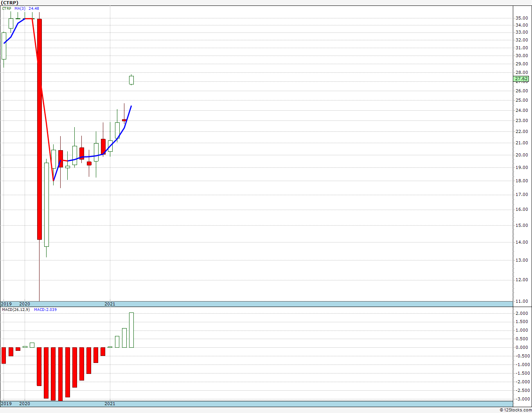532x413 pixels.
Task: Select the green CTRP legend label
Action: coord(7,8)
